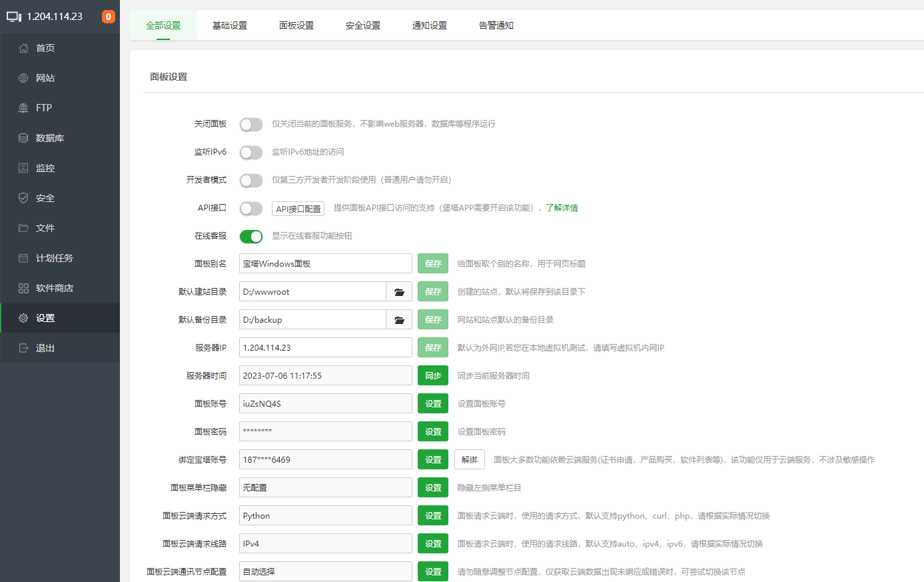Click the 面板云端请求线路 field IPv4
The height and width of the screenshot is (582, 924).
tap(326, 544)
